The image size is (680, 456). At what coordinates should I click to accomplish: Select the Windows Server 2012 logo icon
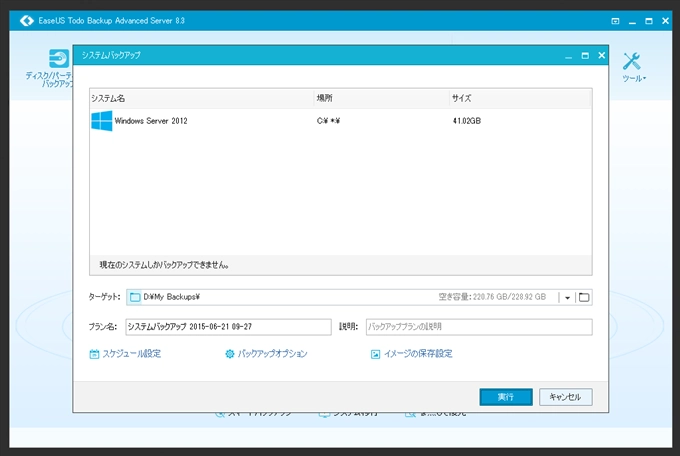[x=101, y=121]
